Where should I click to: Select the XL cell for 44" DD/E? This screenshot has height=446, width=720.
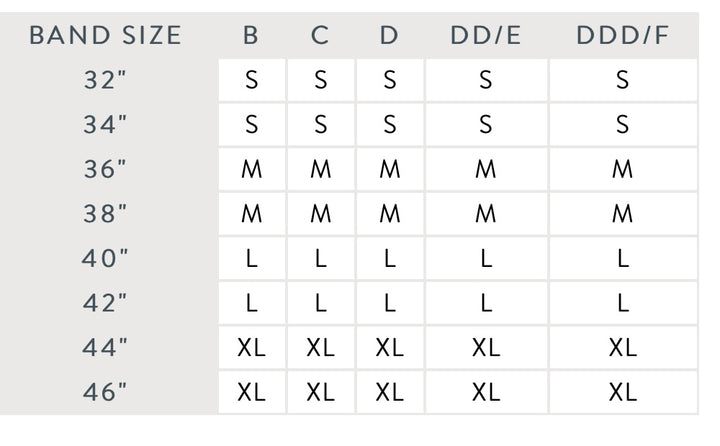[486, 348]
